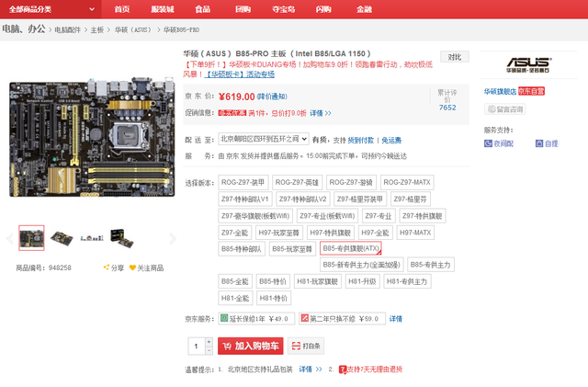Select version Z97-格里芬

click(x=411, y=199)
